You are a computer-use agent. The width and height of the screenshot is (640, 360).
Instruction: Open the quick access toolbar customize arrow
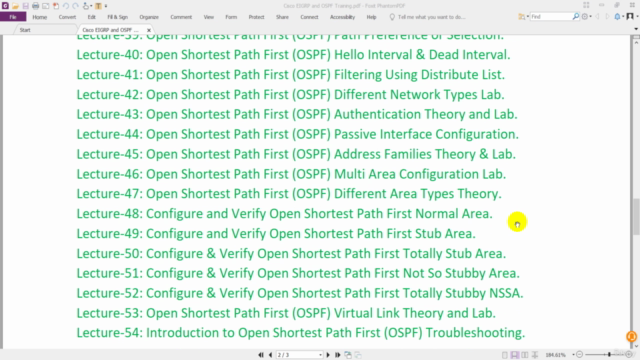(106, 6)
